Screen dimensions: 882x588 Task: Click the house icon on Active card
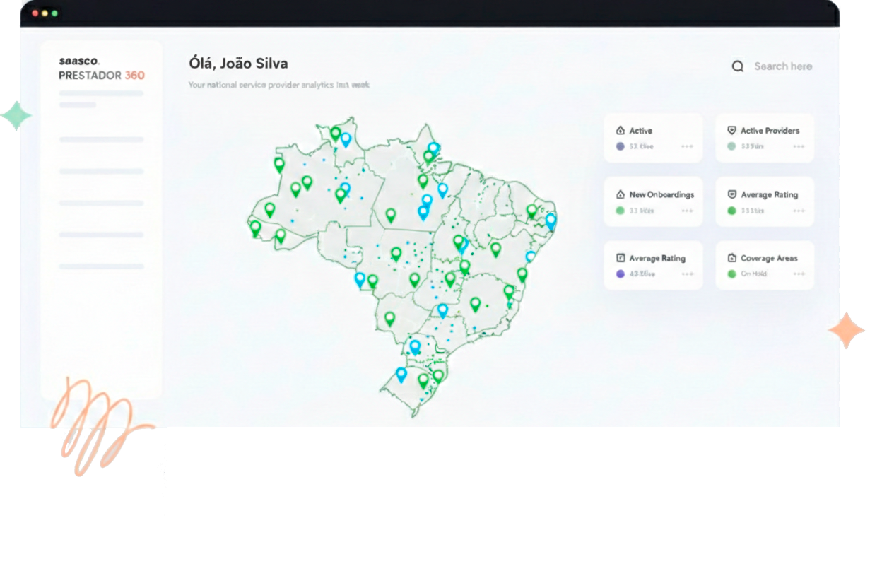[621, 131]
